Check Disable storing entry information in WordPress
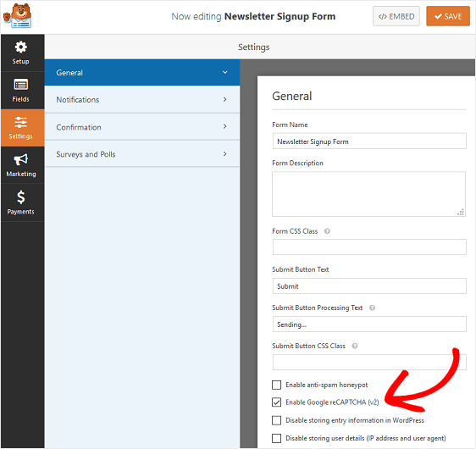476x449 pixels. (x=277, y=420)
